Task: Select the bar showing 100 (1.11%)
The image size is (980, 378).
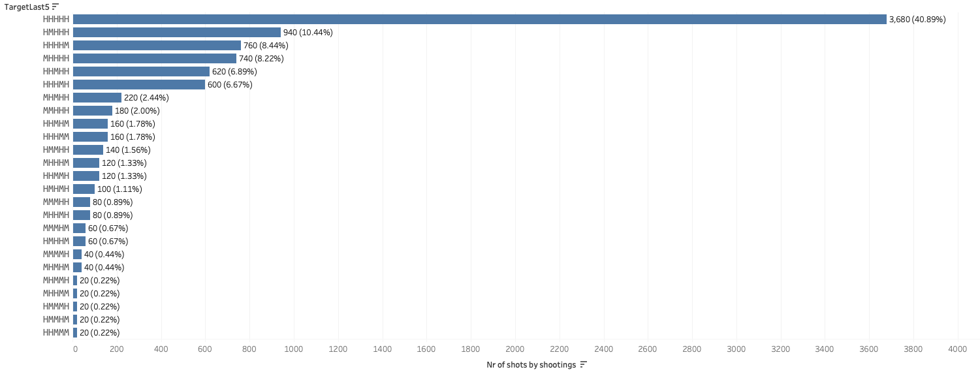Action: [84, 189]
